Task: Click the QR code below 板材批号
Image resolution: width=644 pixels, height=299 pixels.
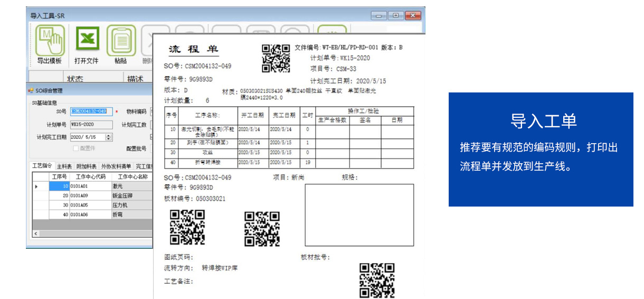Action: click(x=377, y=281)
